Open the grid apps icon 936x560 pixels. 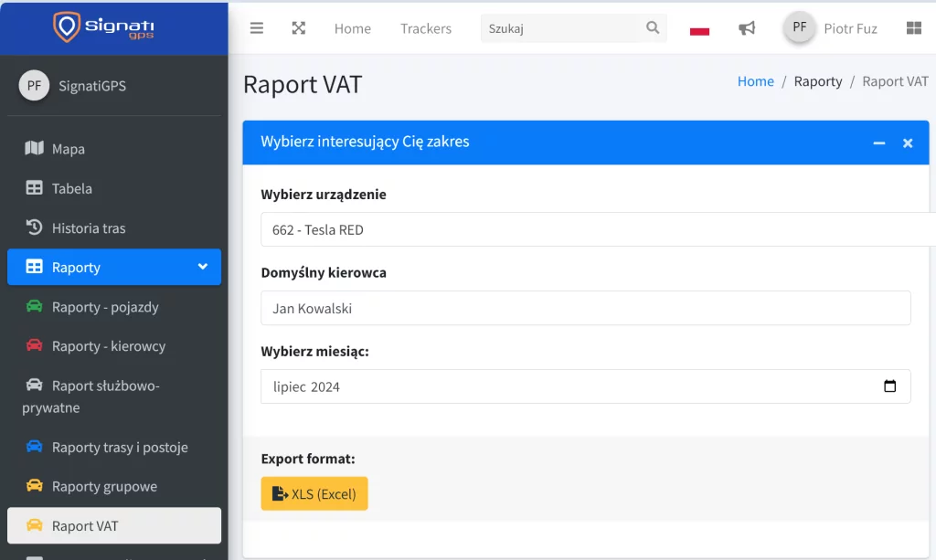pos(914,28)
